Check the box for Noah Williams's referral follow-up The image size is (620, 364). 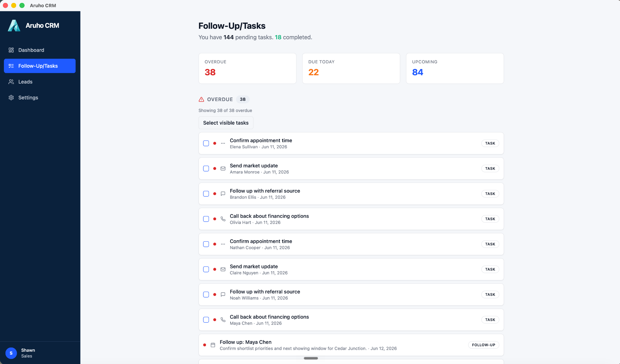(x=206, y=295)
